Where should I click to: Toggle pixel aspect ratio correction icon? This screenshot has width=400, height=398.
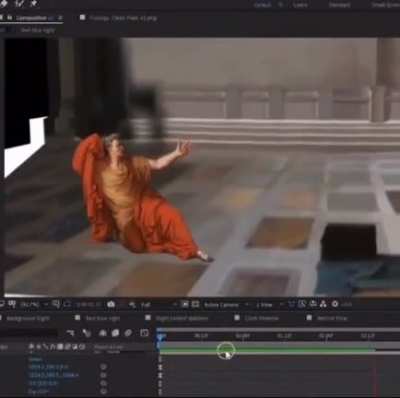tap(292, 304)
